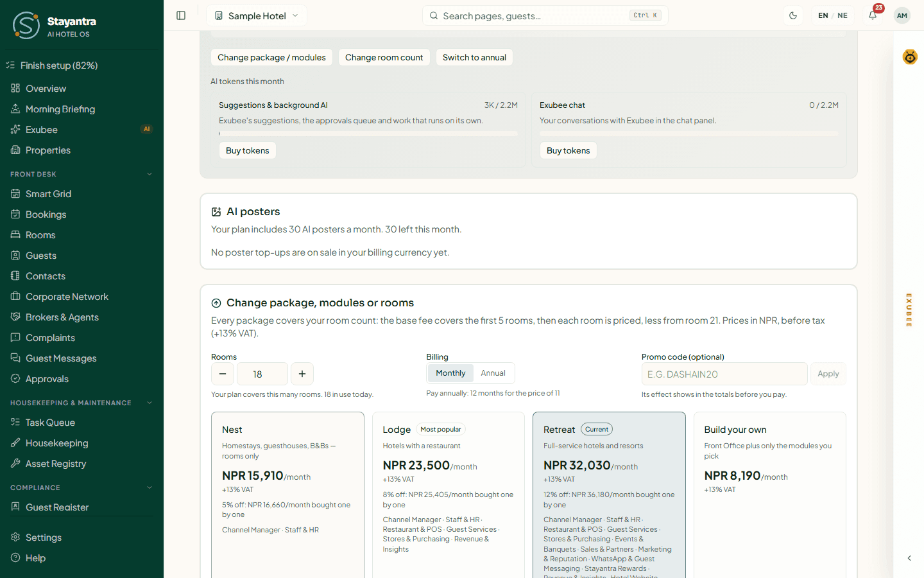This screenshot has width=924, height=578.
Task: Click Change room count button
Action: pos(384,57)
